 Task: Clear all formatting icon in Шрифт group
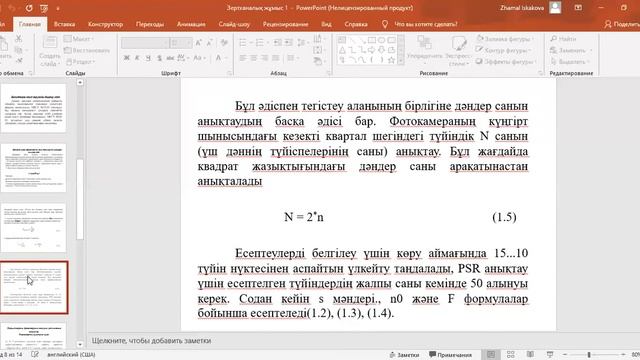click(224, 42)
